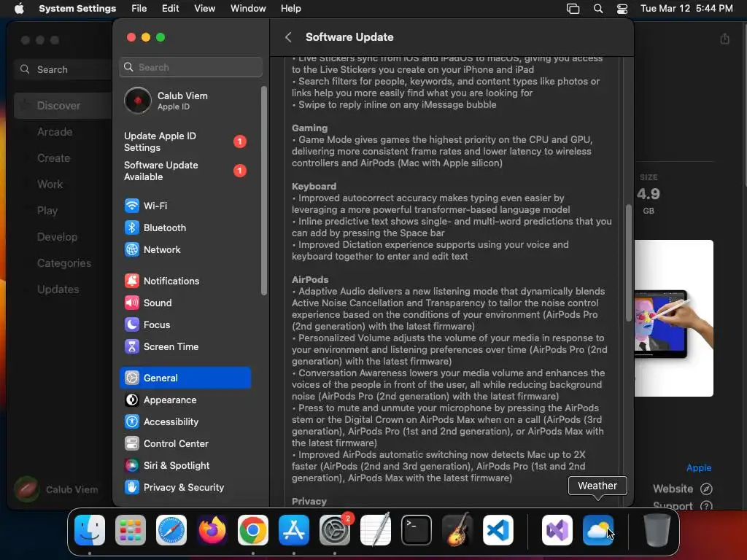
Task: Click the App Store search field
Action: pyautogui.click(x=64, y=69)
